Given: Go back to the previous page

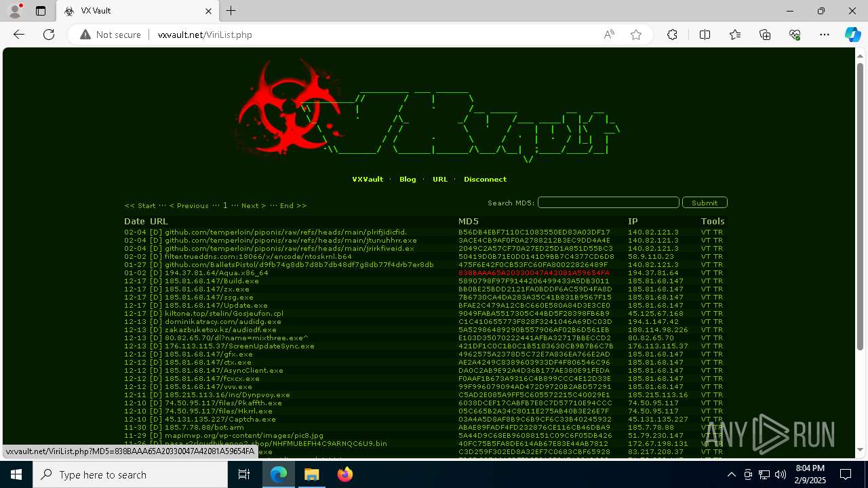Looking at the screenshot, I should pos(19,35).
